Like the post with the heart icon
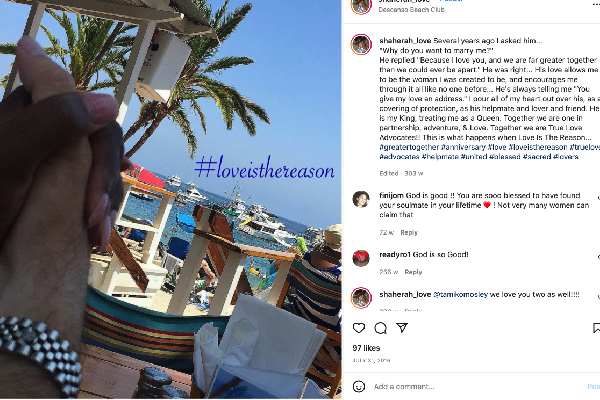Image resolution: width=600 pixels, height=400 pixels. click(x=359, y=328)
